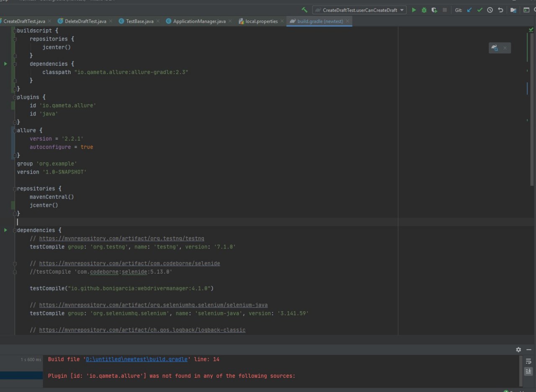536x392 pixels.
Task: Collapse the main dependencies block fold marker
Action: coord(14,230)
